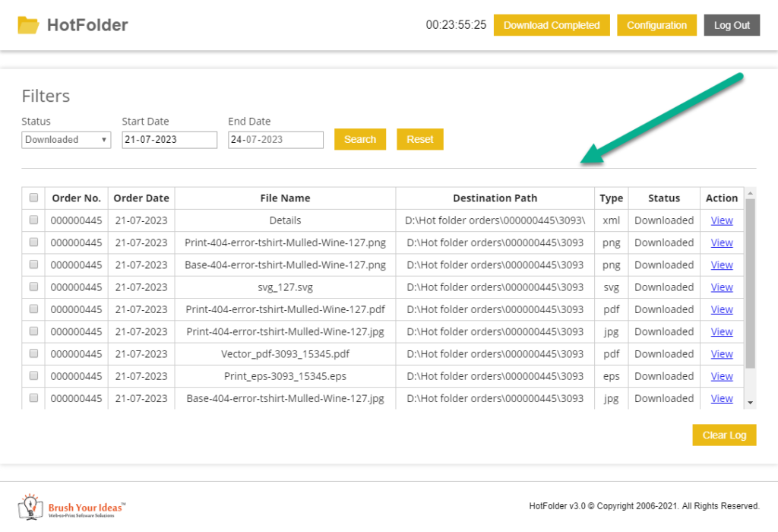Click the Start Date input field
778x532 pixels.
[x=169, y=140]
